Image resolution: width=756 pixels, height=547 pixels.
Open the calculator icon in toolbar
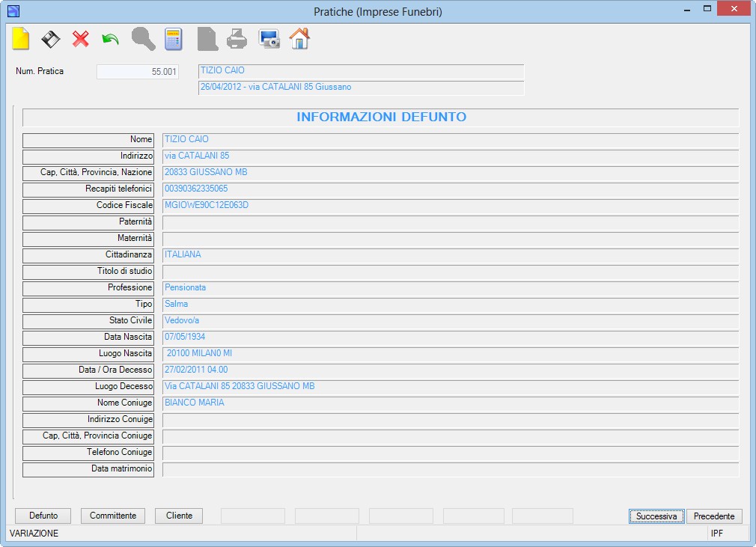(x=174, y=39)
